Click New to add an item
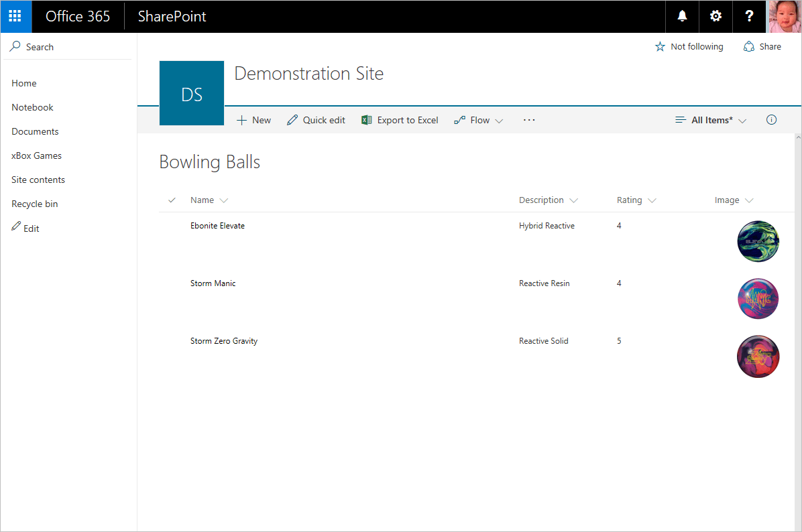 (253, 119)
